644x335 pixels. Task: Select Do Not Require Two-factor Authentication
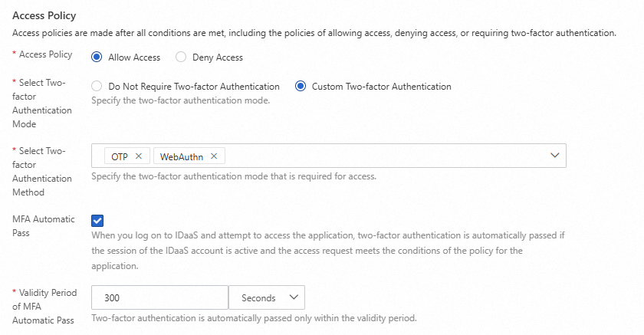coord(97,87)
